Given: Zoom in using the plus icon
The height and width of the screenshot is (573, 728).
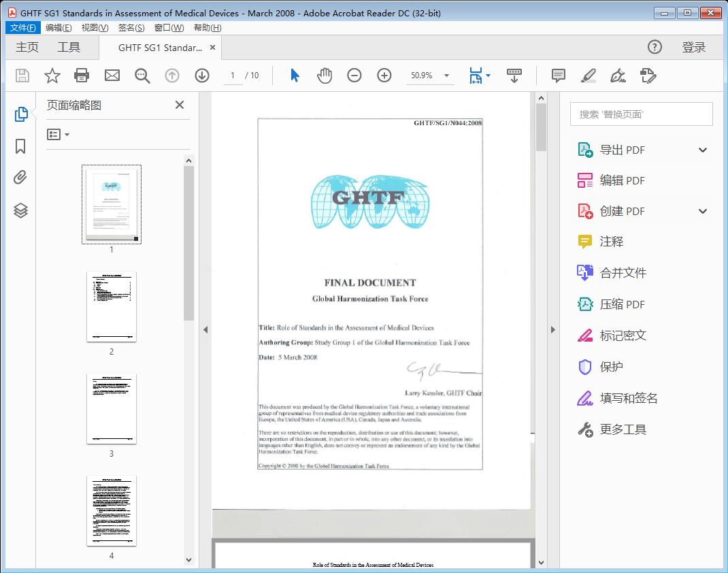Looking at the screenshot, I should pos(384,76).
